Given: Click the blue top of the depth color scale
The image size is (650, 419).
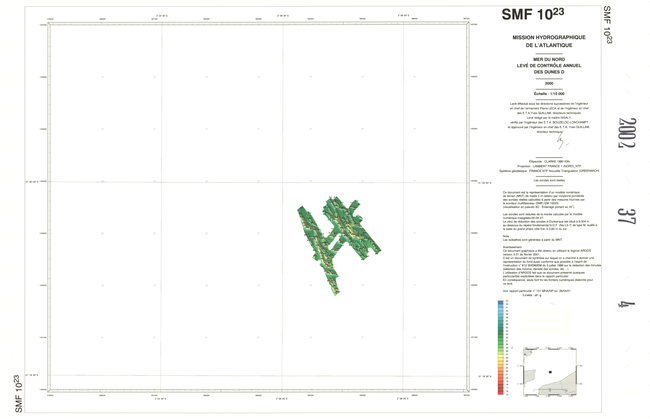Looking at the screenshot, I should pyautogui.click(x=501, y=303).
